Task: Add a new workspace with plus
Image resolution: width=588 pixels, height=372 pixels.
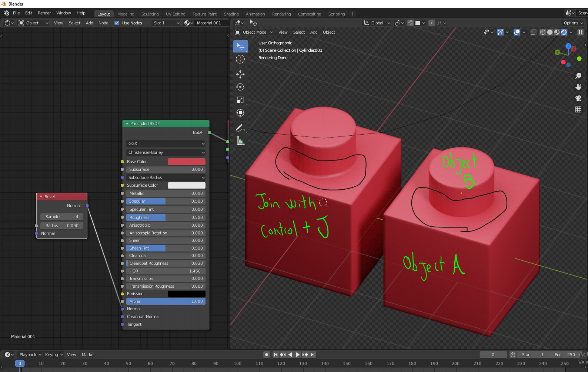Action: 353,14
